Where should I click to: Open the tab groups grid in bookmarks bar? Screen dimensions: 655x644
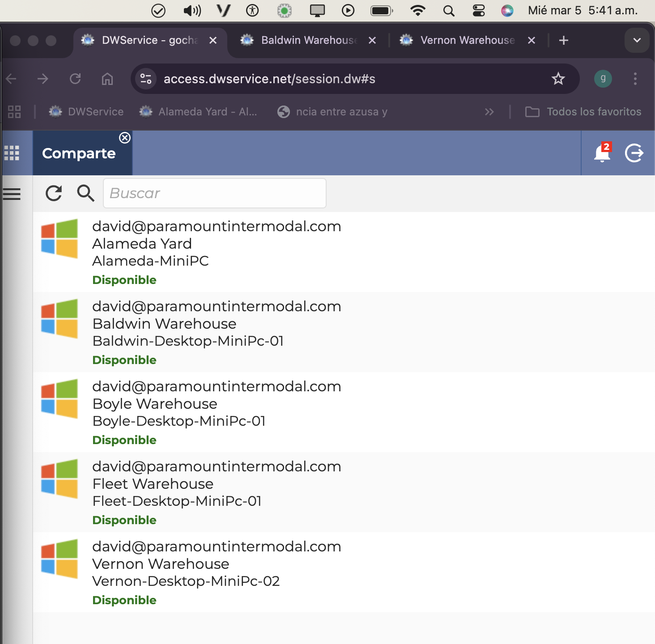[14, 112]
